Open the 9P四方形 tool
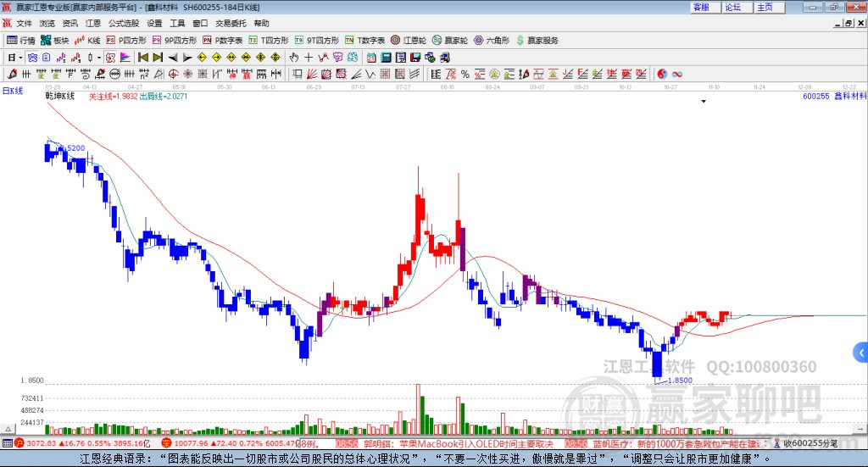 [175, 41]
